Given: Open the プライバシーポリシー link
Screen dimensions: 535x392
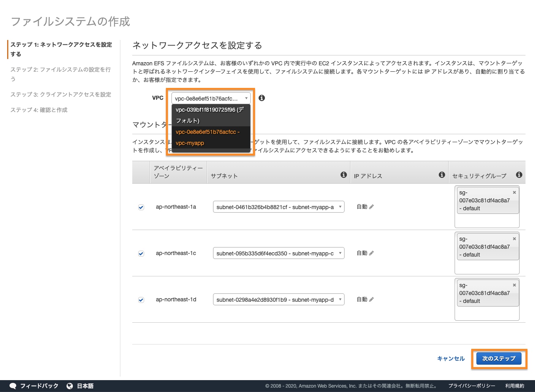Looking at the screenshot, I should pos(472,386).
